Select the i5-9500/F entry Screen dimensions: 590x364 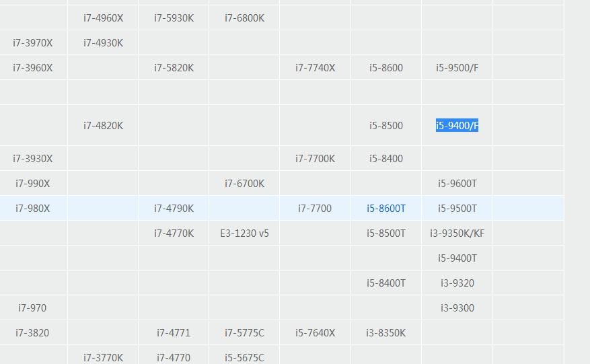[x=457, y=68]
